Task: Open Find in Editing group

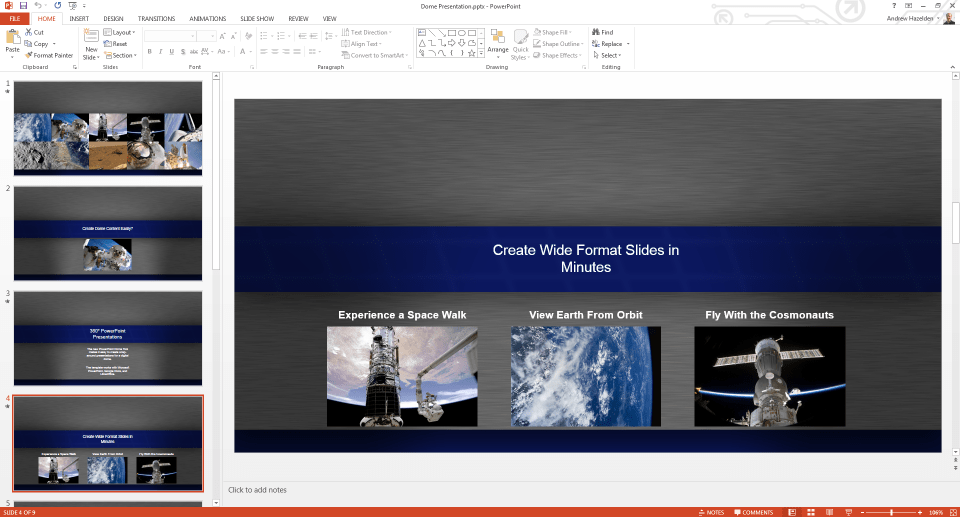Action: point(602,32)
